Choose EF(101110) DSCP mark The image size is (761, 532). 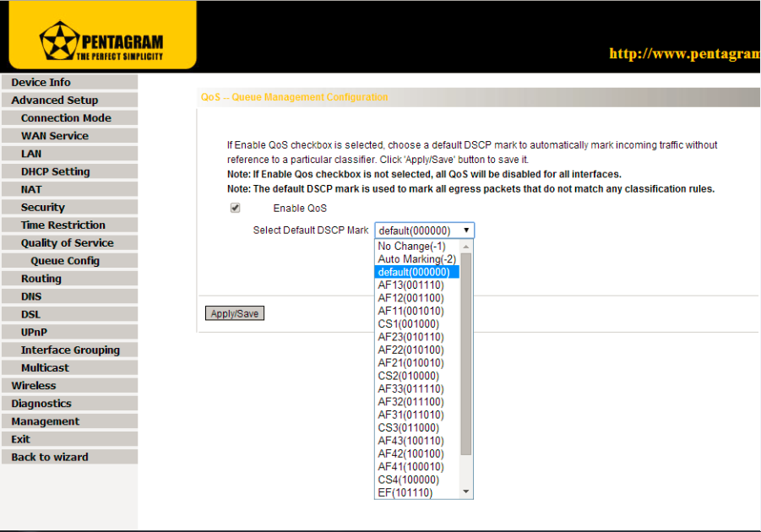pyautogui.click(x=417, y=492)
